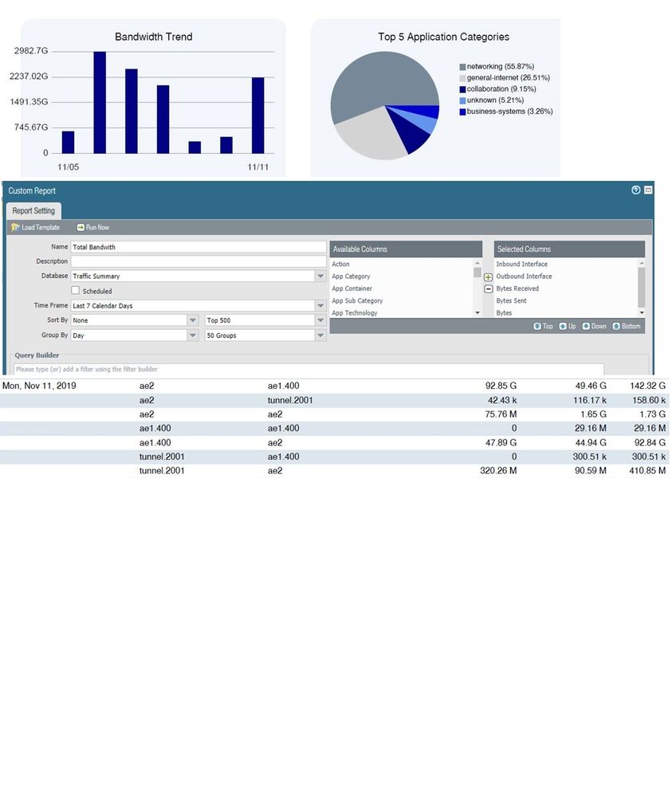Click Available Columns scrollbar up arrow
Screen dimensions: 672x796
477,263
